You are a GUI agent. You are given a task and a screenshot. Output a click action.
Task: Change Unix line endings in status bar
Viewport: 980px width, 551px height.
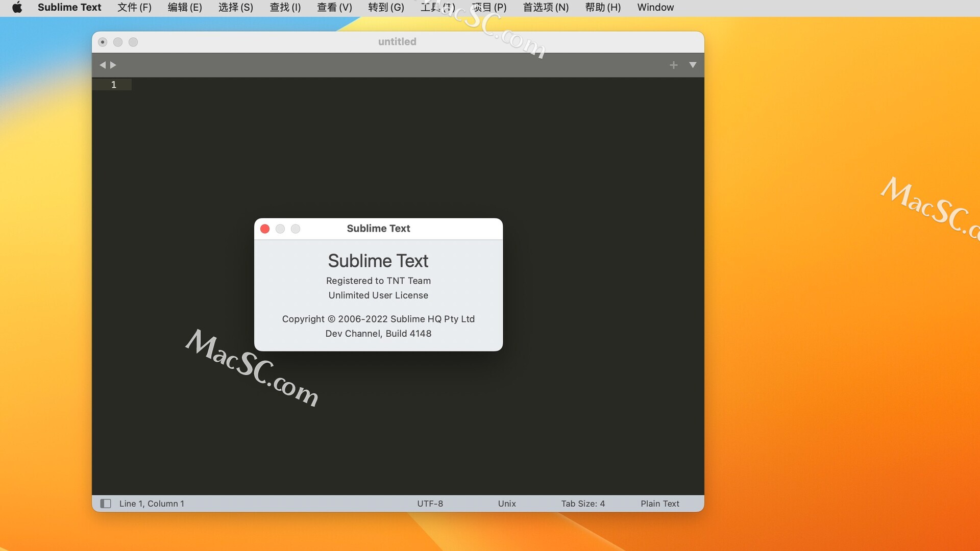coord(507,504)
